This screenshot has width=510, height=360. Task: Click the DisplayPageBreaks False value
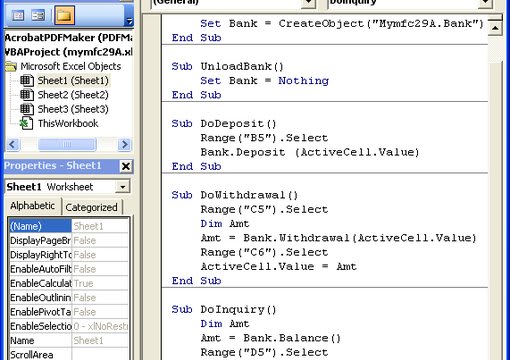tap(100, 241)
